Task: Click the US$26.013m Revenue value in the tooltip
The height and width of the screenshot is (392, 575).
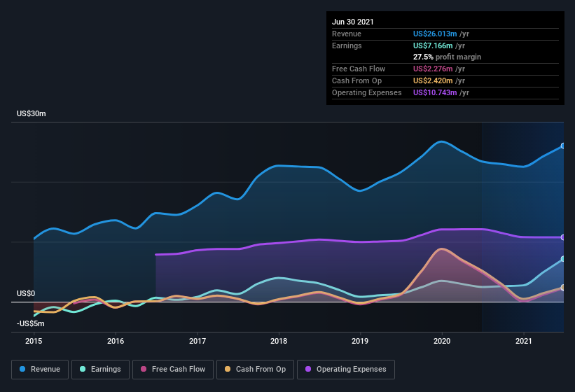Action: 434,34
